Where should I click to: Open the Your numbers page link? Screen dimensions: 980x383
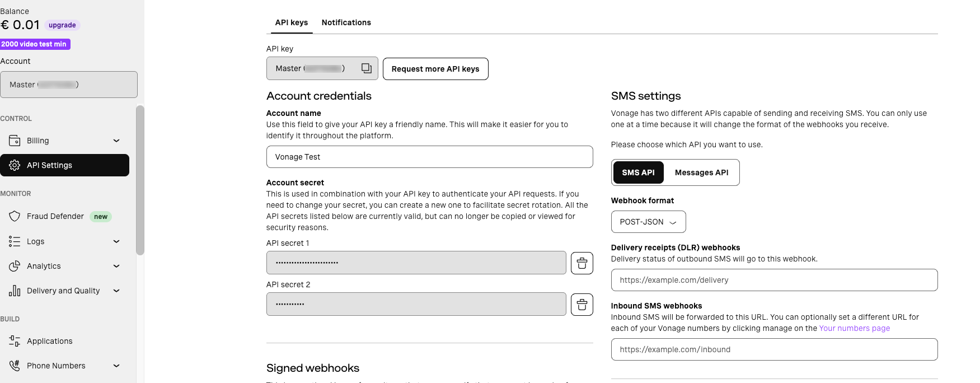click(x=854, y=328)
